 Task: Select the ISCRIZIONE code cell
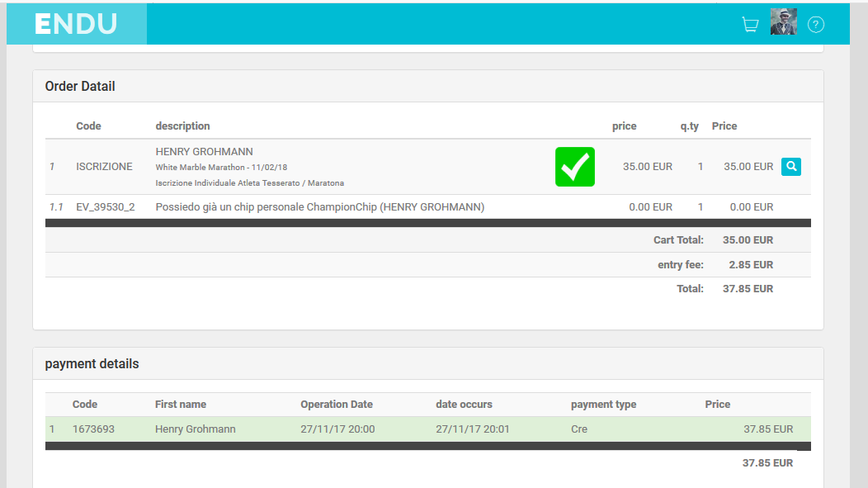point(104,167)
